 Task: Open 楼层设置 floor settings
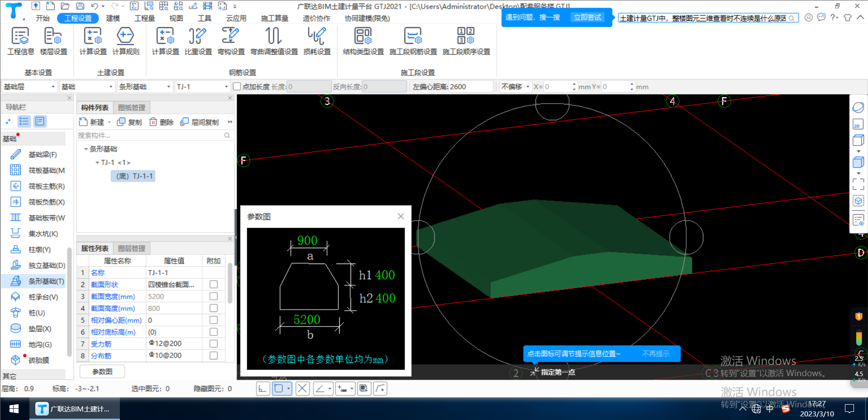53,41
